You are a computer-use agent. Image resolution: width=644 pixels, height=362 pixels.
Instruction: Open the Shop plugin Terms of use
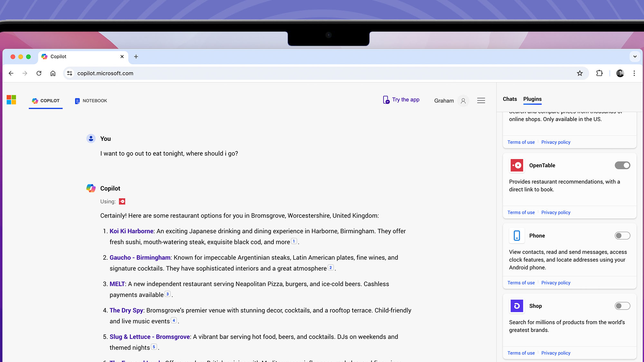(521, 353)
